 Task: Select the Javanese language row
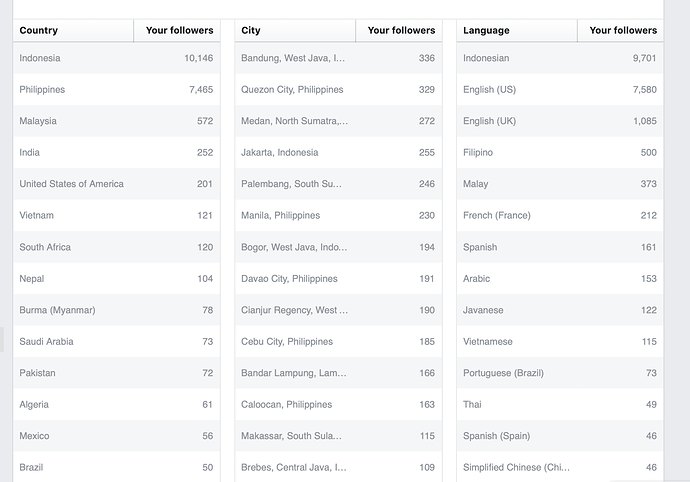pyautogui.click(x=483, y=310)
